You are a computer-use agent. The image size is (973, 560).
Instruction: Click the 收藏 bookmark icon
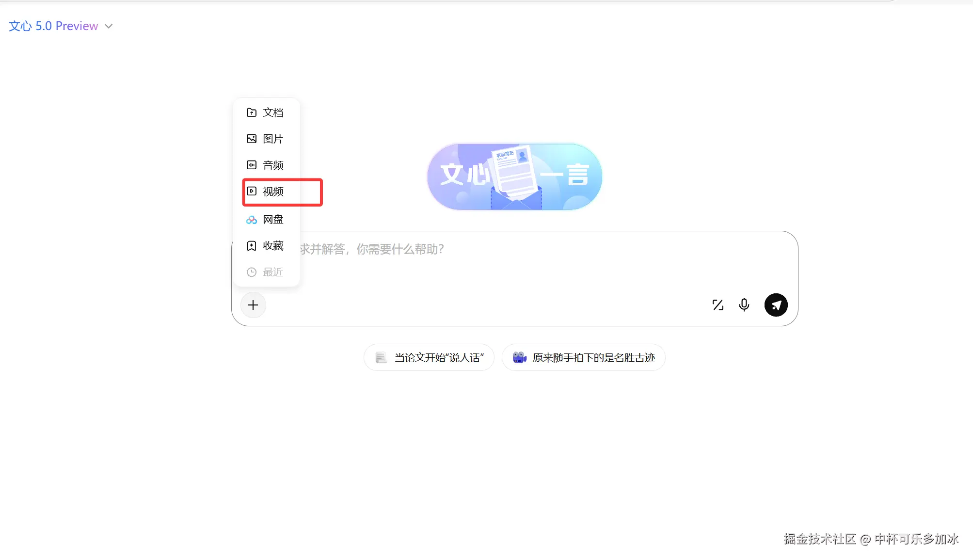(251, 246)
